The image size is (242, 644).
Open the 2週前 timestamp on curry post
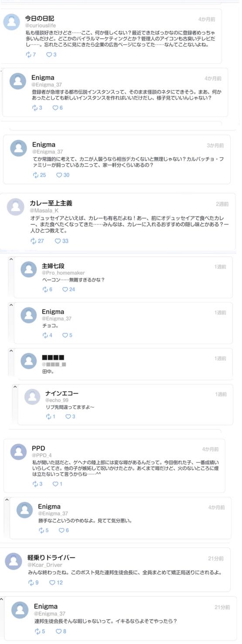(222, 204)
